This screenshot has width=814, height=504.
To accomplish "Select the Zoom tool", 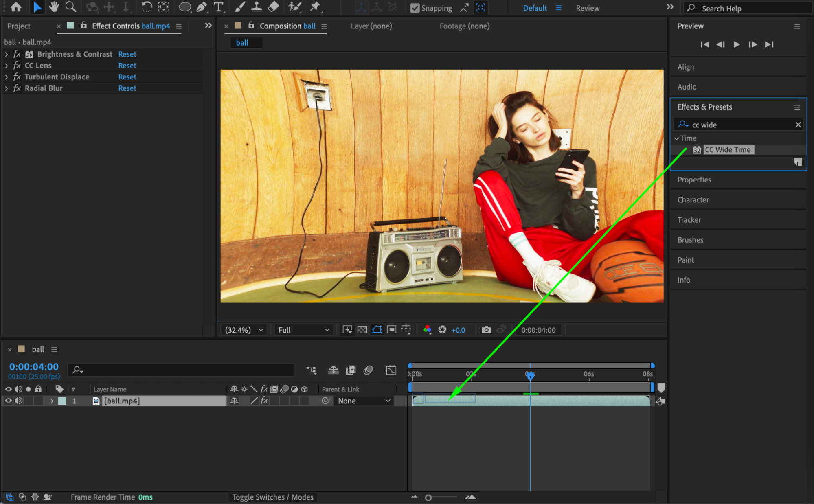I will [x=71, y=7].
